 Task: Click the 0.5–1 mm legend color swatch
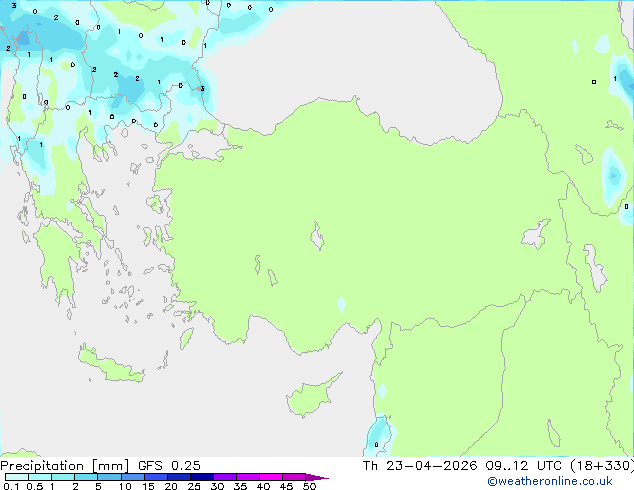click(40, 477)
